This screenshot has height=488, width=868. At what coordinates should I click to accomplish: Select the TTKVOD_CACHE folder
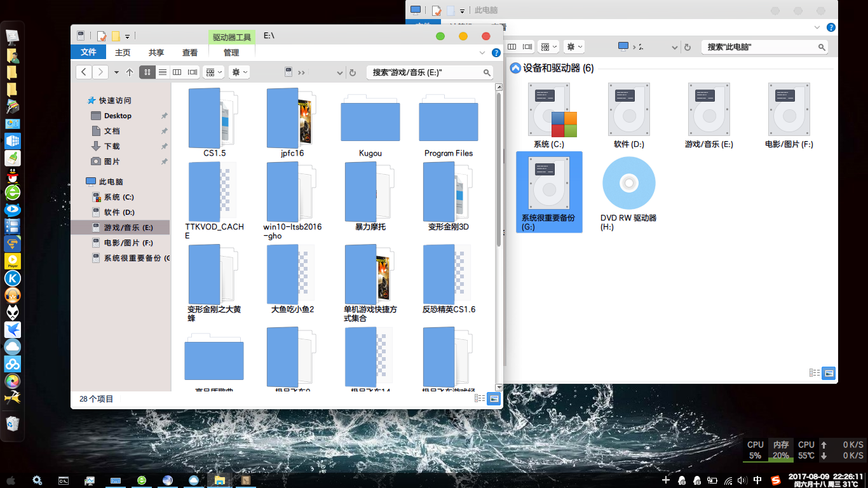pyautogui.click(x=214, y=200)
